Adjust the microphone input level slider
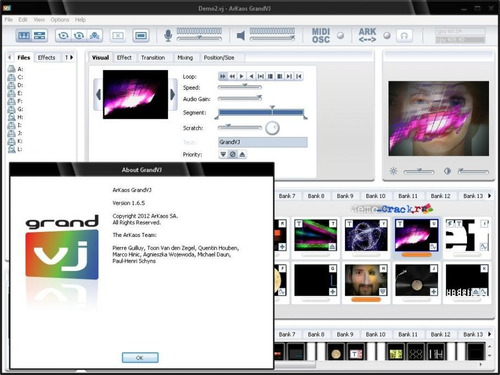Image resolution: width=500 pixels, height=375 pixels. pos(199,39)
